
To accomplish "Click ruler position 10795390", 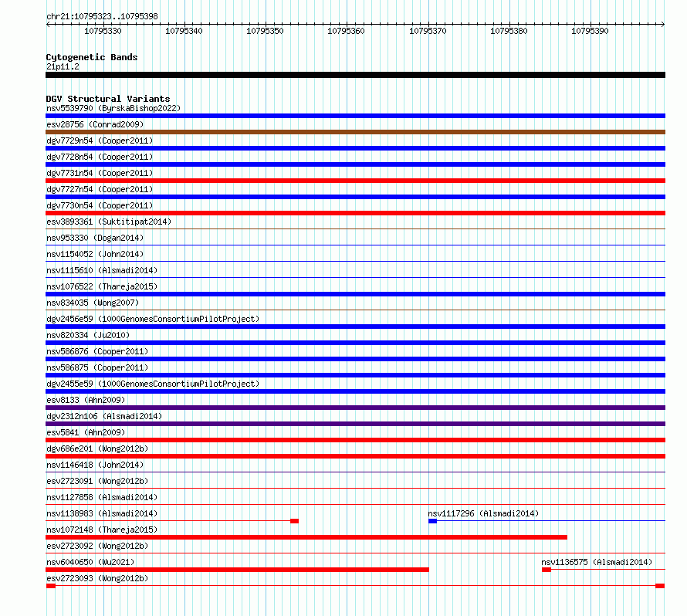I will [590, 31].
